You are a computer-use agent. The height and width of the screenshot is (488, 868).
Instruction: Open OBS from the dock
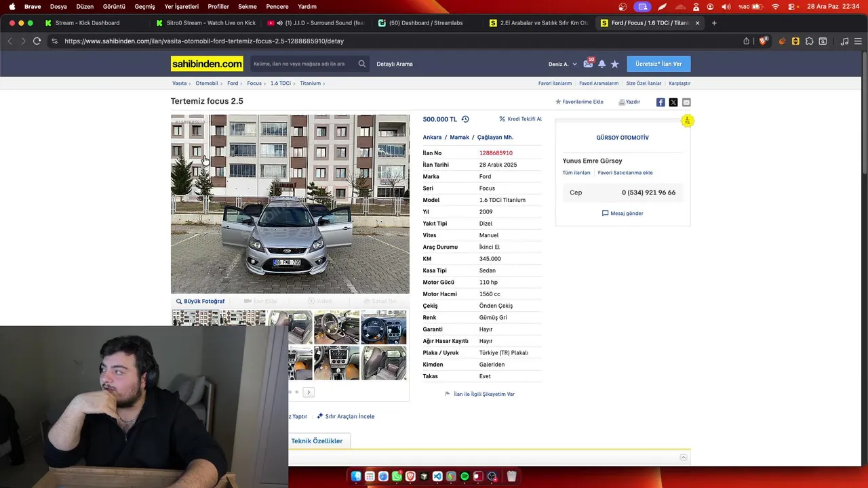pos(492,476)
